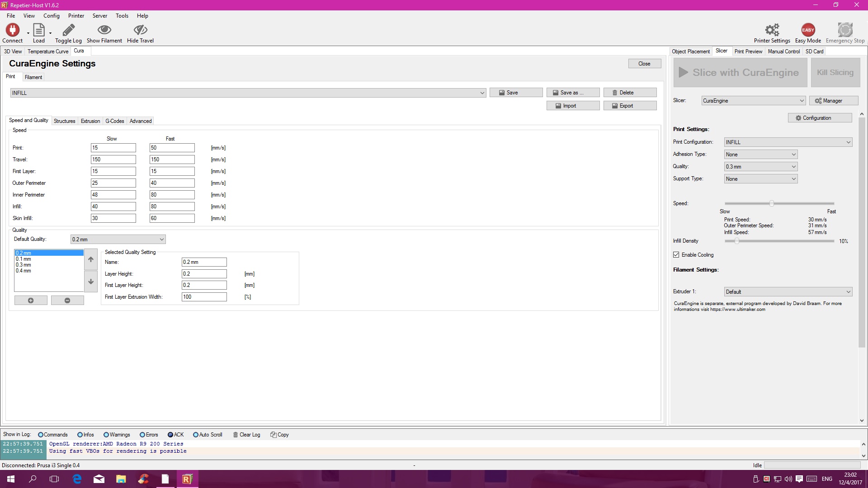Click Slice with CuraEngine button

(x=740, y=73)
